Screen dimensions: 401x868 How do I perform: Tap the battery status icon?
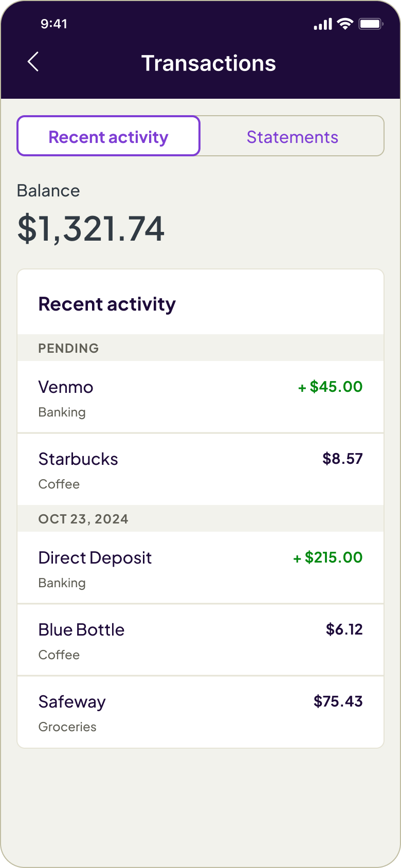click(370, 24)
